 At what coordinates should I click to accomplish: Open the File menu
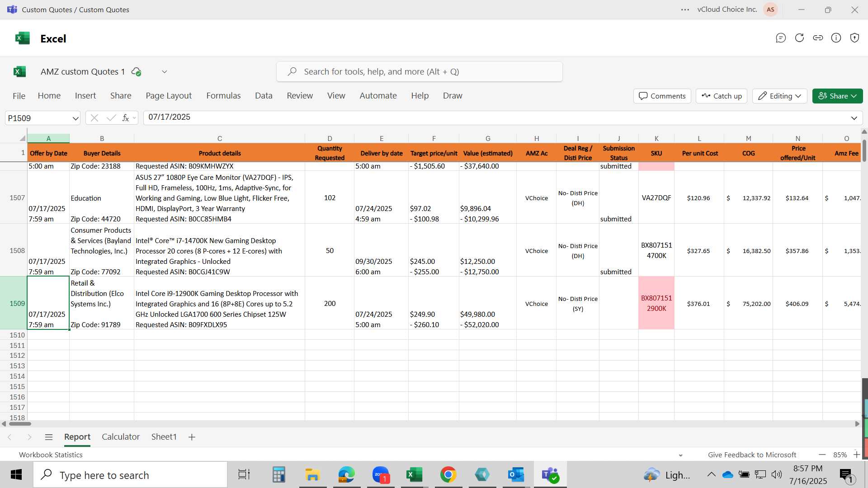(19, 96)
